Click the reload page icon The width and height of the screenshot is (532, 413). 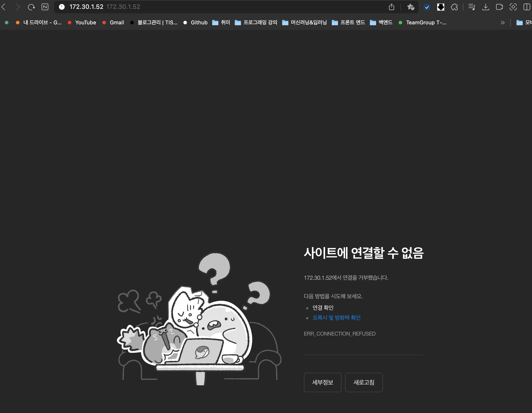[x=31, y=7]
